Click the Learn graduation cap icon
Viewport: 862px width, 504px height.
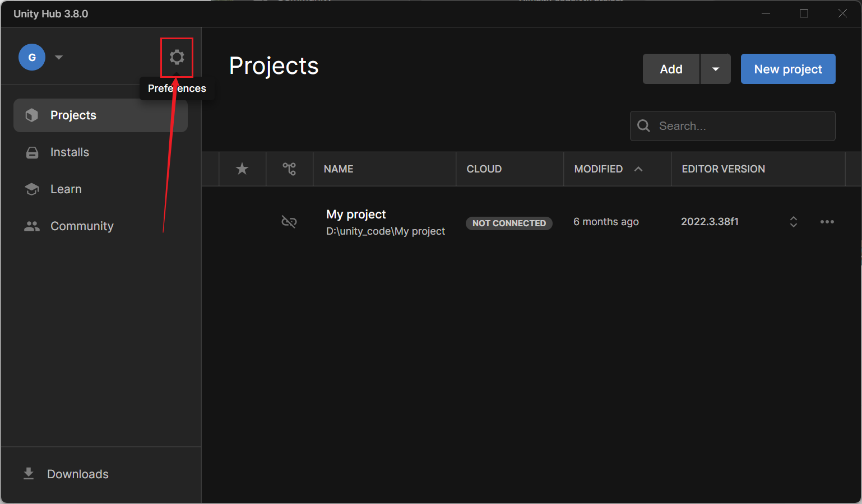coord(32,189)
